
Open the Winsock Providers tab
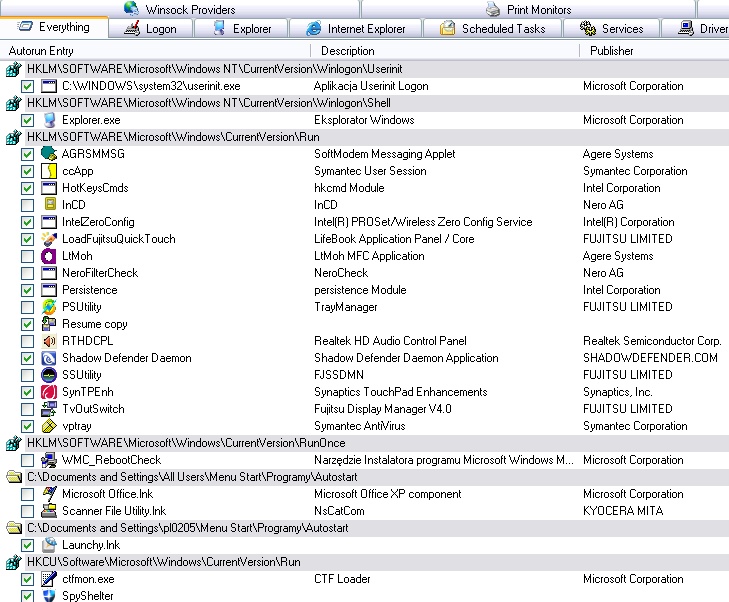pos(180,9)
